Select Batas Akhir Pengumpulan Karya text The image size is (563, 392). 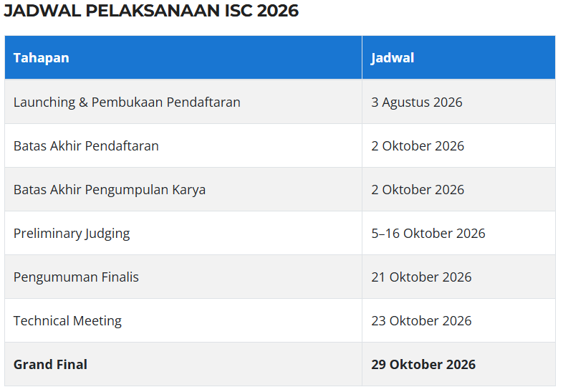click(110, 190)
